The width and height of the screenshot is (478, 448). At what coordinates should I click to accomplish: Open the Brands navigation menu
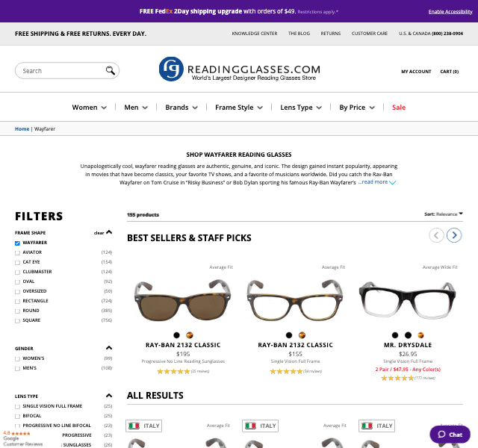click(182, 108)
